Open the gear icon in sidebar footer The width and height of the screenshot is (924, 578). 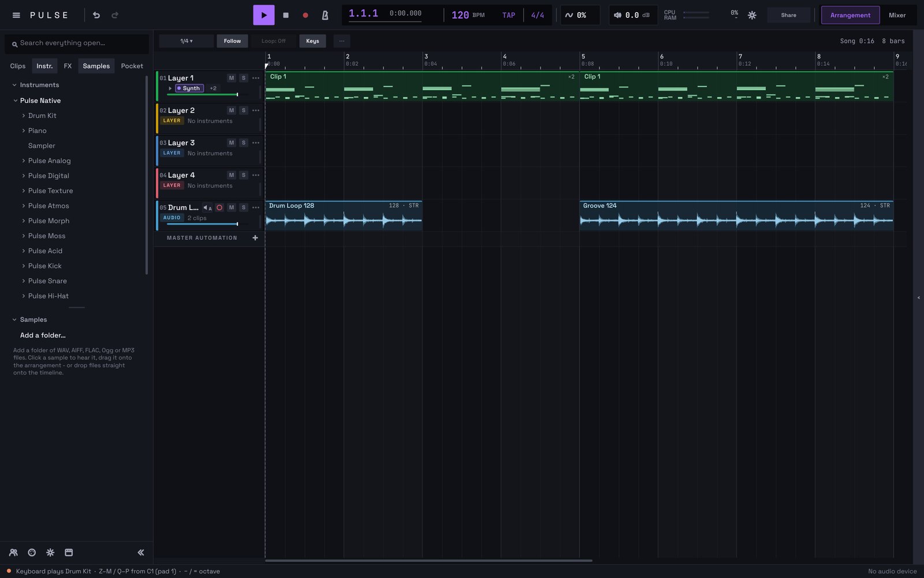pyautogui.click(x=50, y=553)
